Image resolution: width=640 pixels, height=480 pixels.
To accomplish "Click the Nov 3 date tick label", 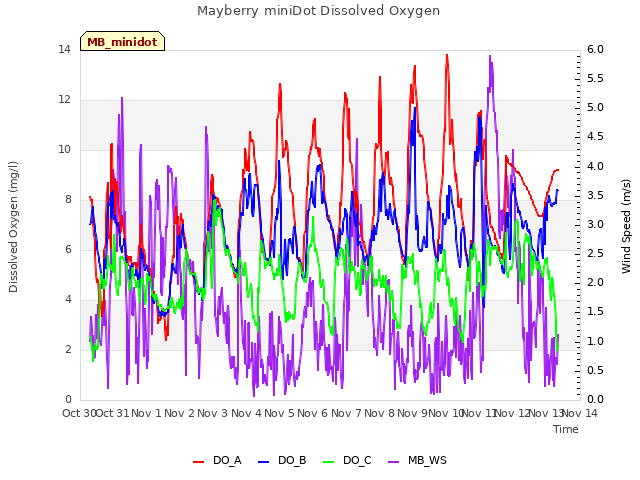I will pyautogui.click(x=213, y=413).
